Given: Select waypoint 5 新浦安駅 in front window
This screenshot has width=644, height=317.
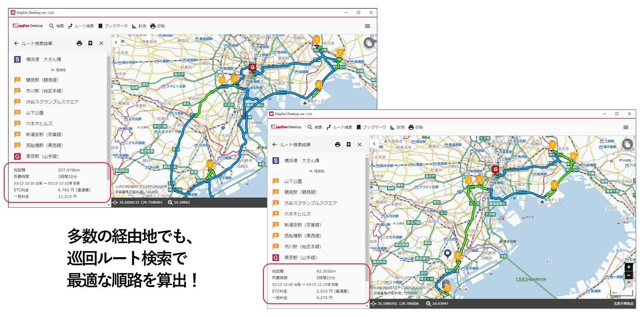Looking at the screenshot, I should pyautogui.click(x=297, y=225).
